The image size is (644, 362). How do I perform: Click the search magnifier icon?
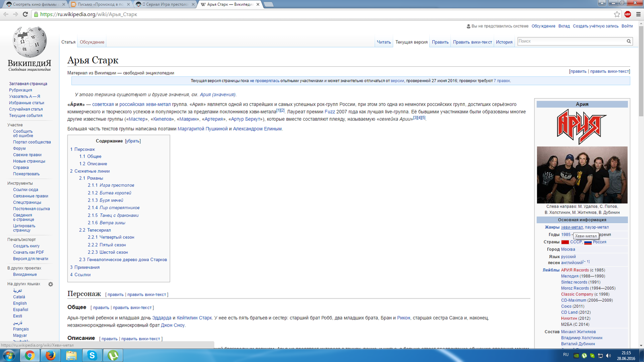tap(628, 41)
